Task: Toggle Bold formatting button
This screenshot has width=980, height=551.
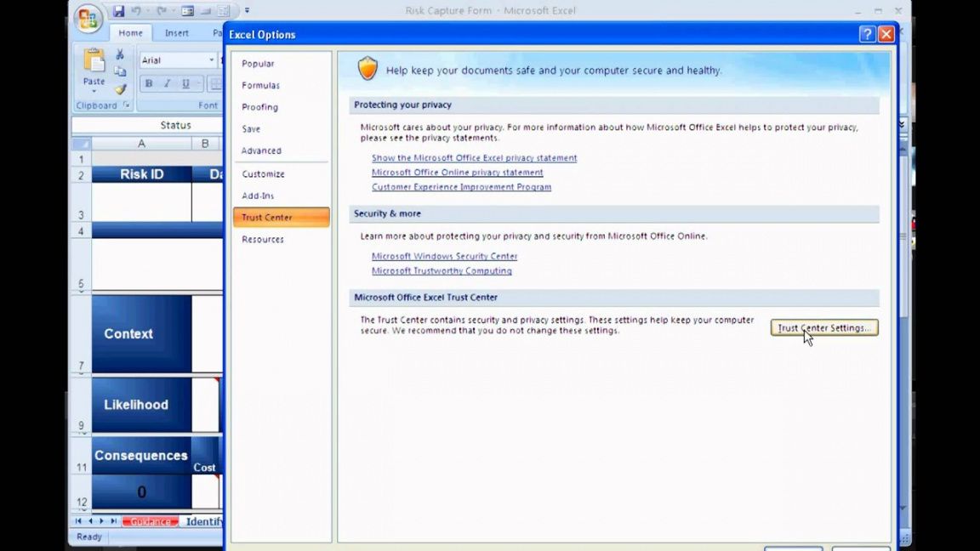Action: coord(149,83)
